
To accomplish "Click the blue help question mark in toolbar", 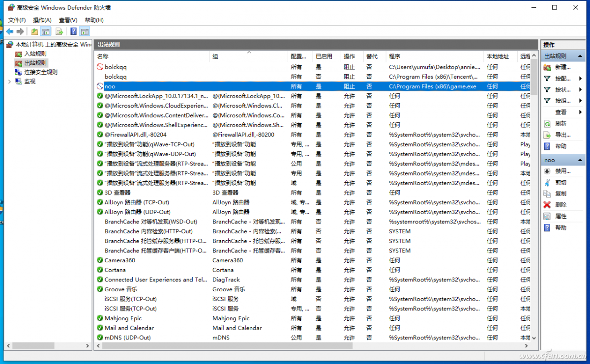I will pyautogui.click(x=73, y=31).
